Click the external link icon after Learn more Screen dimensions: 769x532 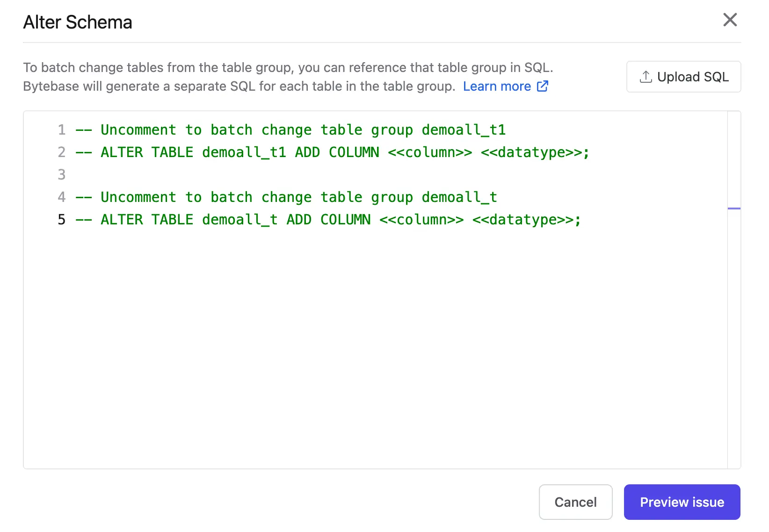[543, 86]
